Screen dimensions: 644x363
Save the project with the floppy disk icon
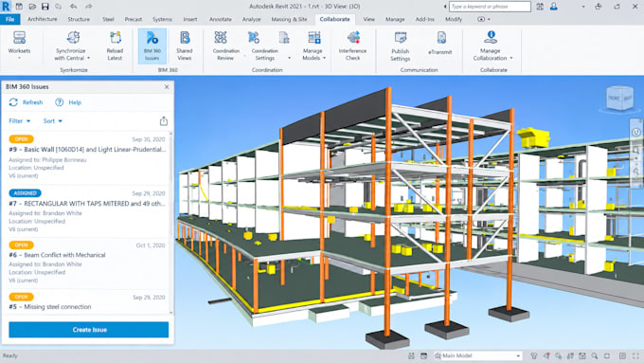click(45, 7)
